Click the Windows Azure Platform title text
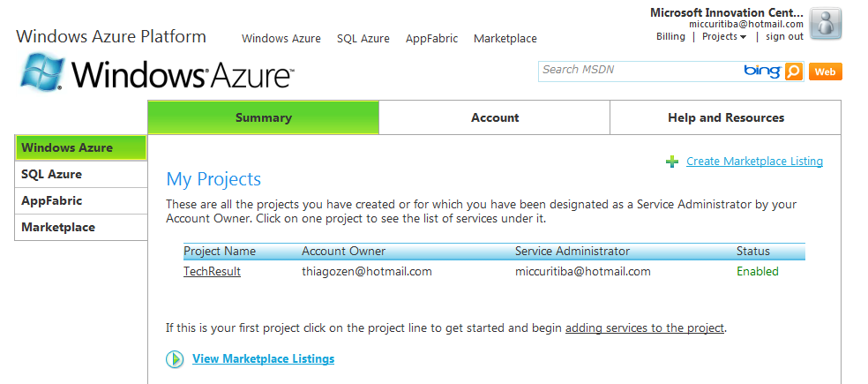 tap(111, 36)
